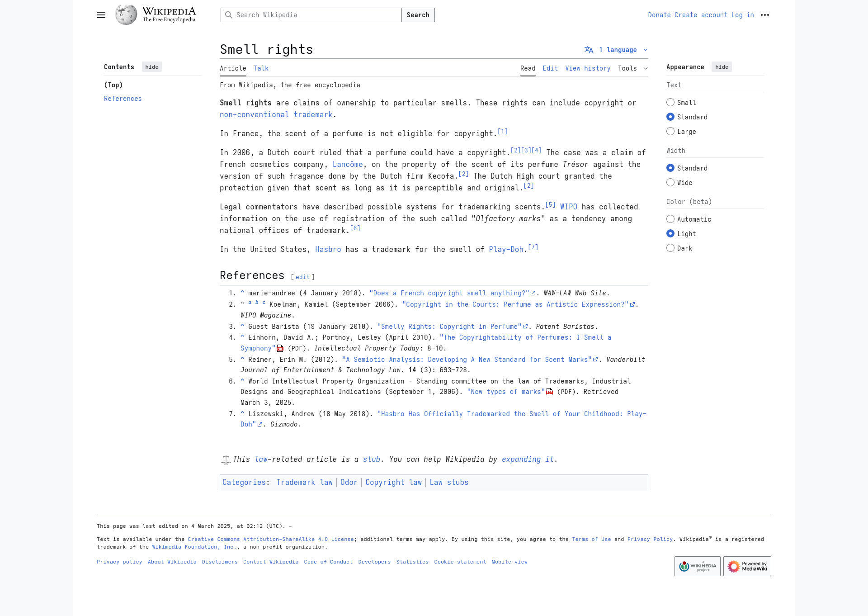Image resolution: width=868 pixels, height=616 pixels.
Task: Select the Read tab
Action: 528,68
